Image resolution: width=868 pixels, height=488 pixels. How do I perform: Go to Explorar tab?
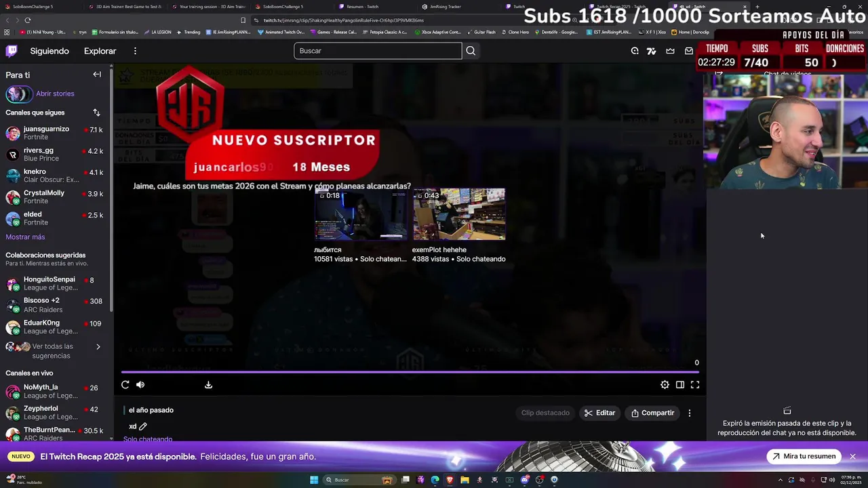pos(100,51)
